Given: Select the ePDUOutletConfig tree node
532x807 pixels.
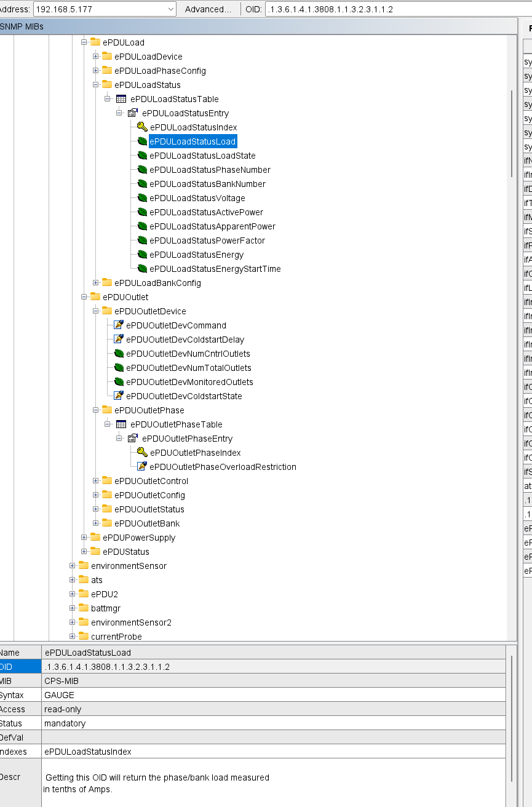Looking at the screenshot, I should click(149, 495).
